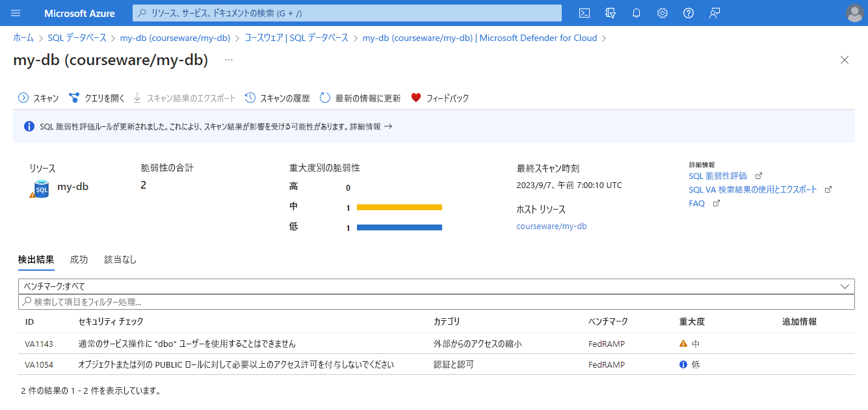Screen dimensions: 868x410
Task: Expand the ベンチマーク:すべて dropdown
Action: tap(436, 286)
